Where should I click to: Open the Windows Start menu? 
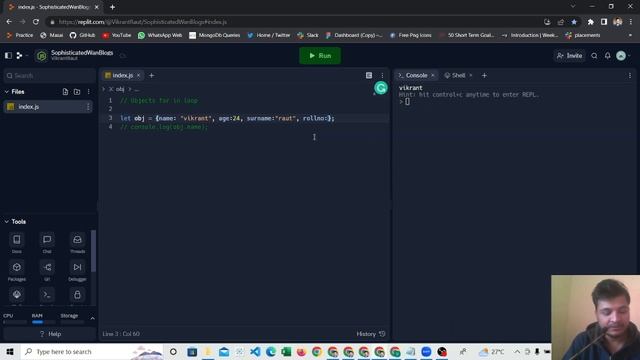point(10,351)
